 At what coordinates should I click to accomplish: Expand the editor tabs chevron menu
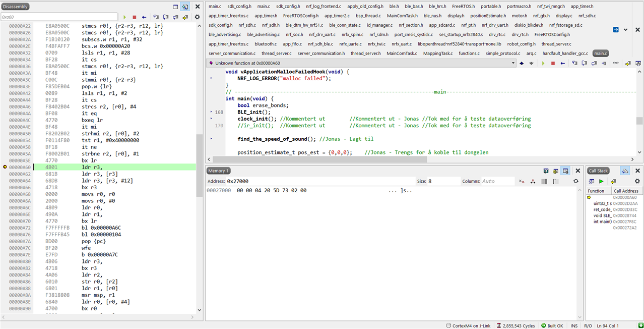[x=625, y=30]
